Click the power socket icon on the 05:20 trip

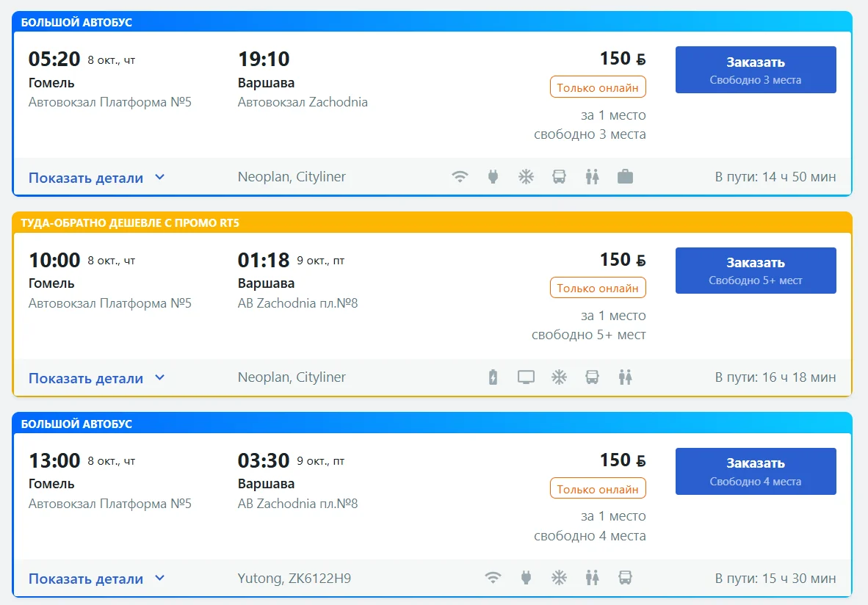[493, 177]
